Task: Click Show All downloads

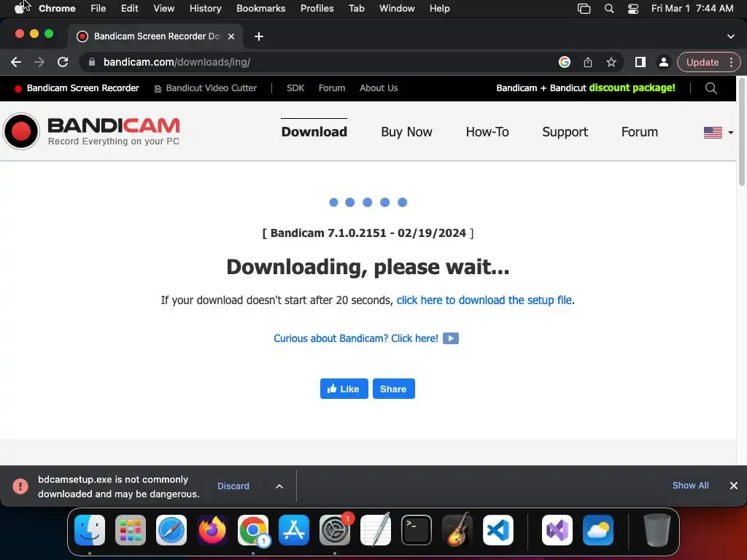Action: (x=690, y=485)
